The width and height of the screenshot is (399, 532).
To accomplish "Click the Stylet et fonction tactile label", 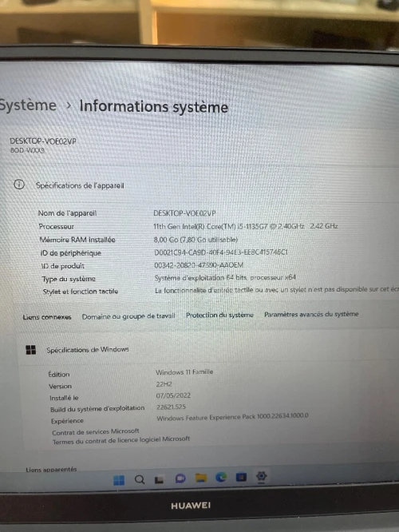I will [x=81, y=292].
